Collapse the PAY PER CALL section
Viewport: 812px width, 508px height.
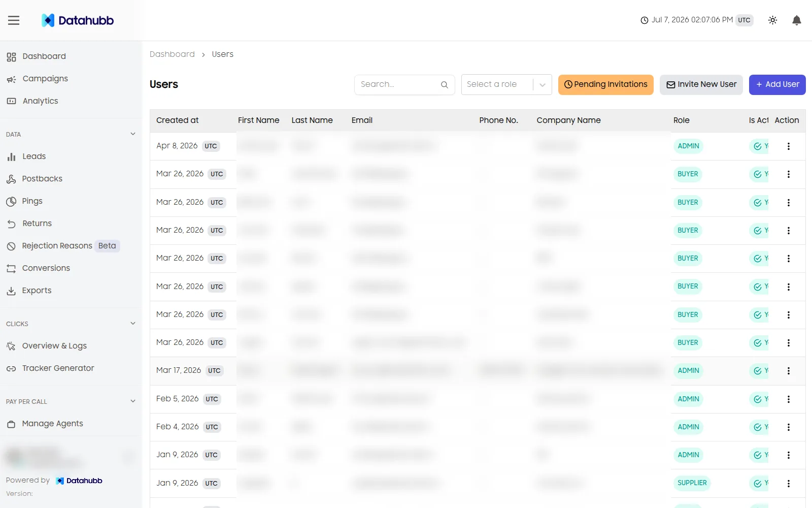coord(133,401)
